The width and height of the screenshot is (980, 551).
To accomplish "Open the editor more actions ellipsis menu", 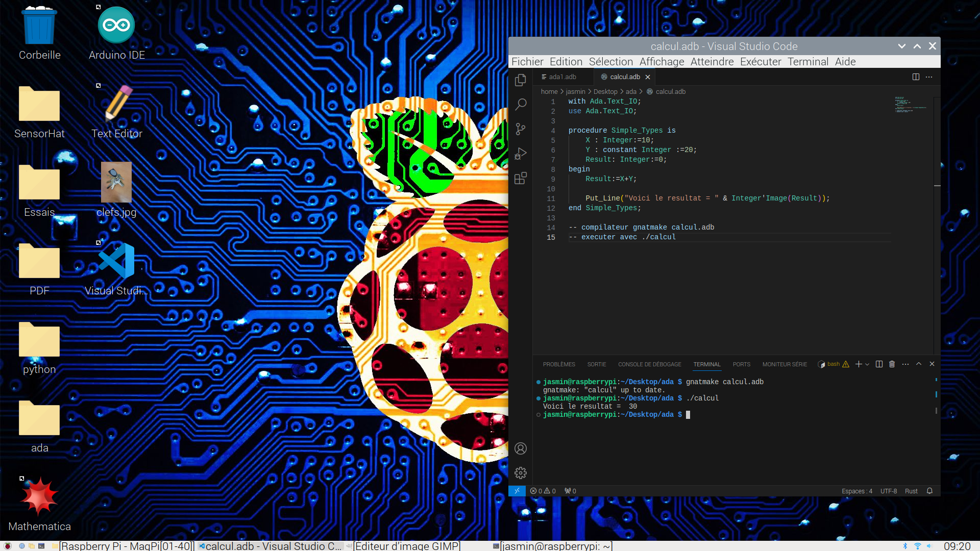I will click(x=929, y=77).
